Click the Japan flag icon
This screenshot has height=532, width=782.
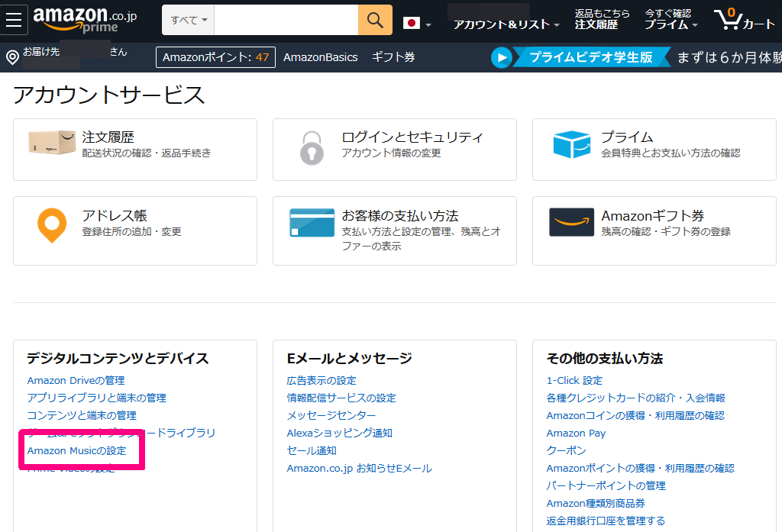[x=412, y=23]
